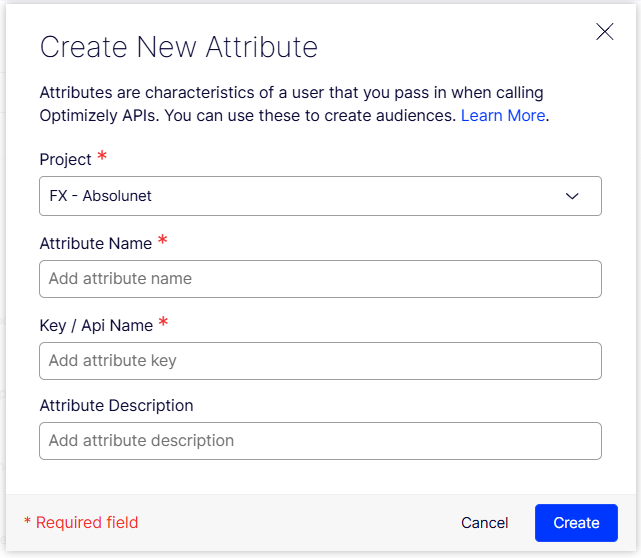Click the Project field label

[x=65, y=160]
